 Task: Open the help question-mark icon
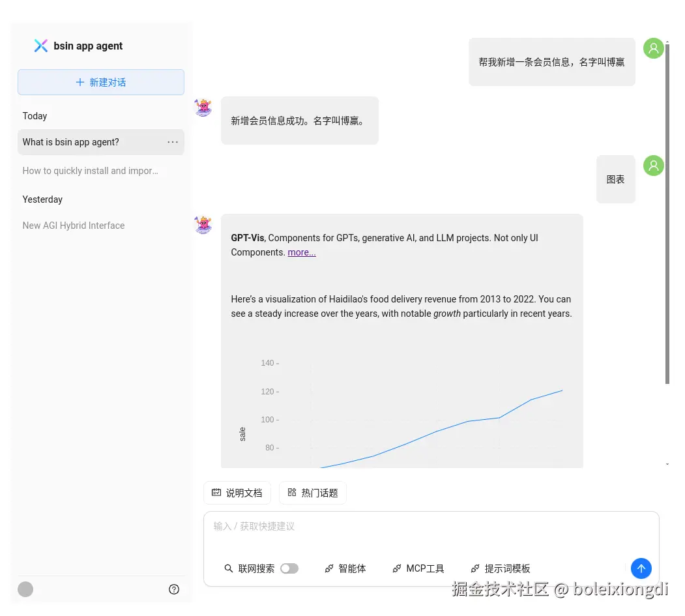click(x=174, y=589)
